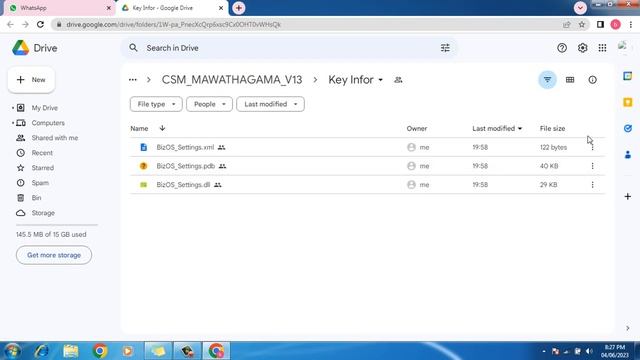Toggle the browser side panel
Screen dimensions: 640x360
[600, 24]
